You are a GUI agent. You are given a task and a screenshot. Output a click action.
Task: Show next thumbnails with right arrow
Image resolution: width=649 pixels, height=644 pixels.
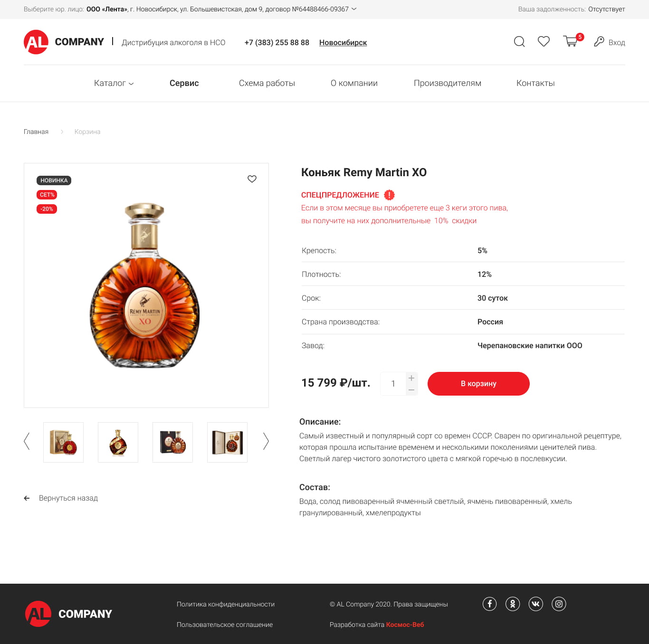[266, 441]
